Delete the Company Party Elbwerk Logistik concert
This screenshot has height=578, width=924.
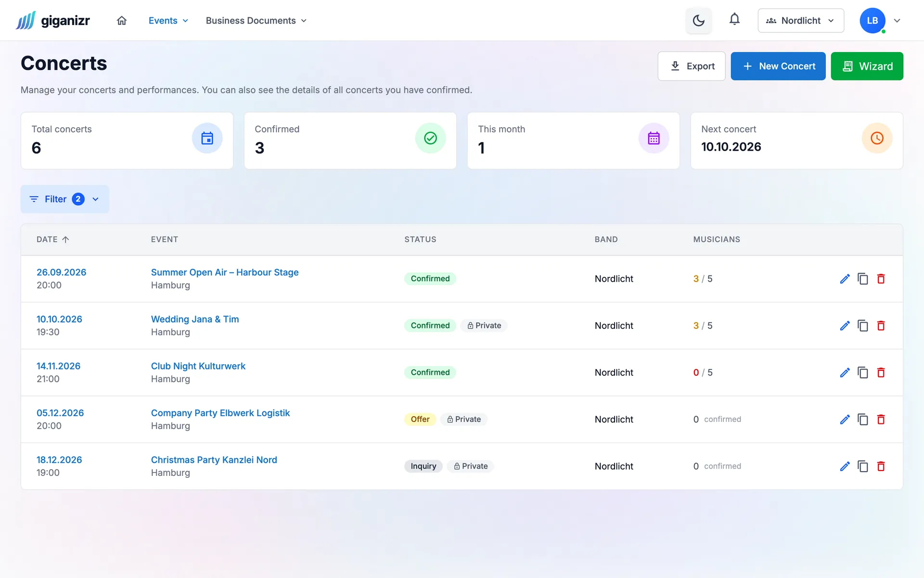point(881,420)
